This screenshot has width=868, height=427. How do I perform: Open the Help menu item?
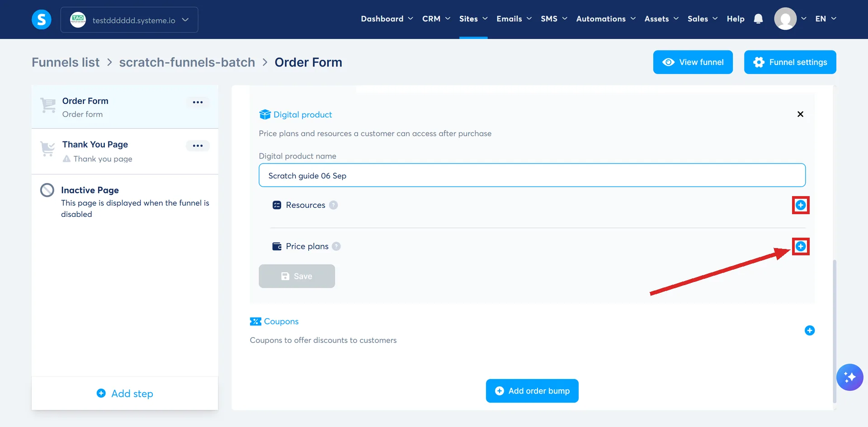coord(736,19)
